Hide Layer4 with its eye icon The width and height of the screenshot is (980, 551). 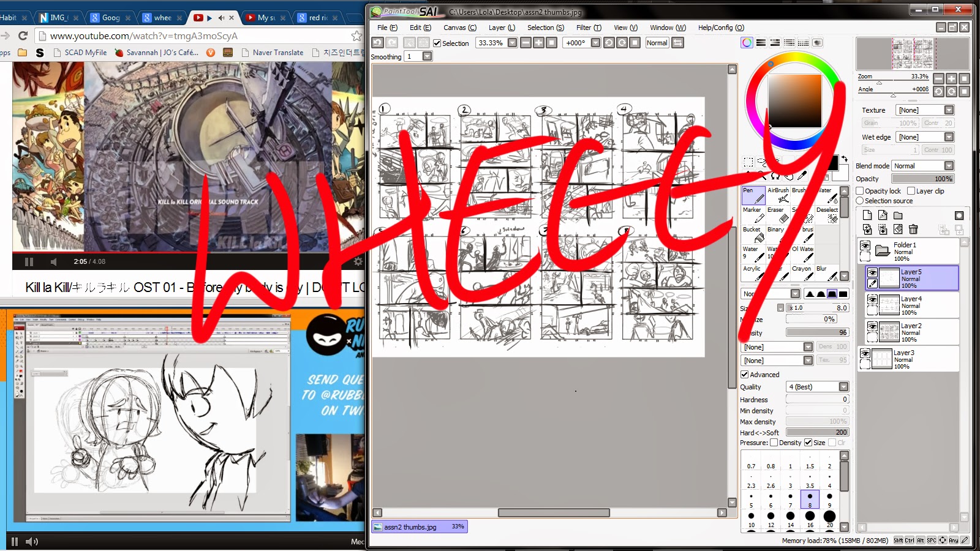point(873,299)
